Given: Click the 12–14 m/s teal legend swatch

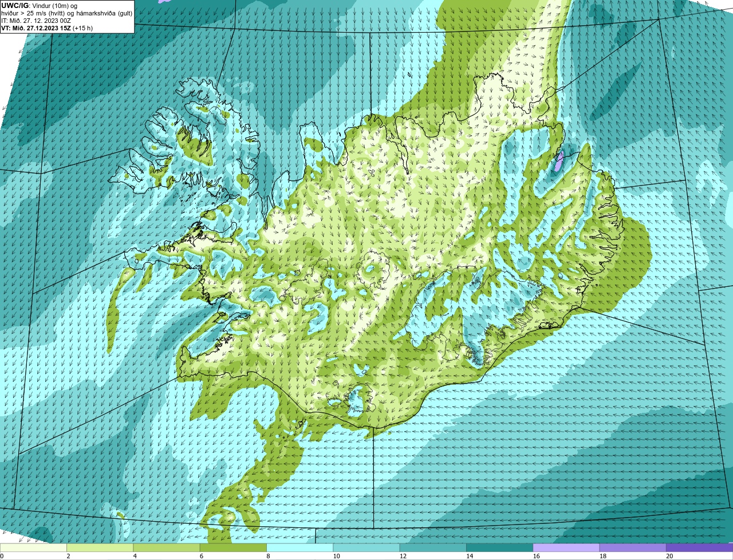Looking at the screenshot, I should coord(433,547).
